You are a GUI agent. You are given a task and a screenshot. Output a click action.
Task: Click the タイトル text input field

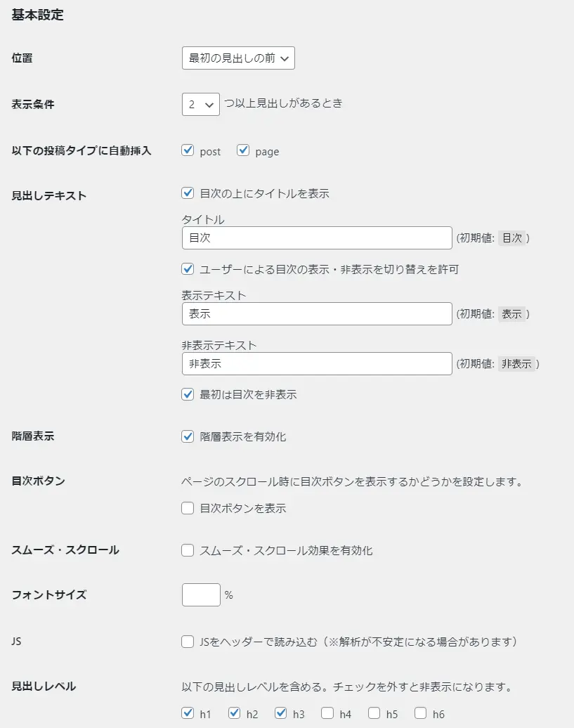(x=316, y=238)
